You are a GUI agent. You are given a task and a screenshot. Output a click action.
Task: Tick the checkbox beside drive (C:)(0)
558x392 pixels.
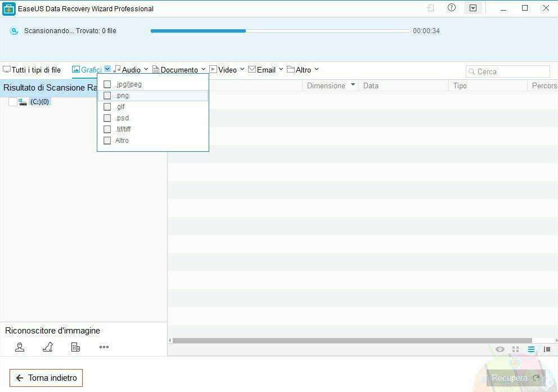coord(13,102)
